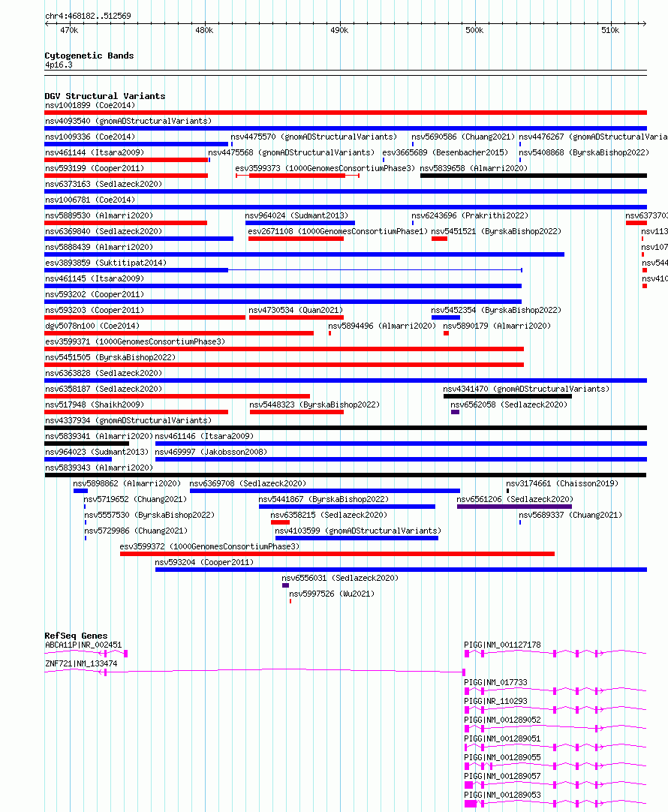
Task: Click nsv4475568 gnomAD variant label
Action: tap(291, 153)
